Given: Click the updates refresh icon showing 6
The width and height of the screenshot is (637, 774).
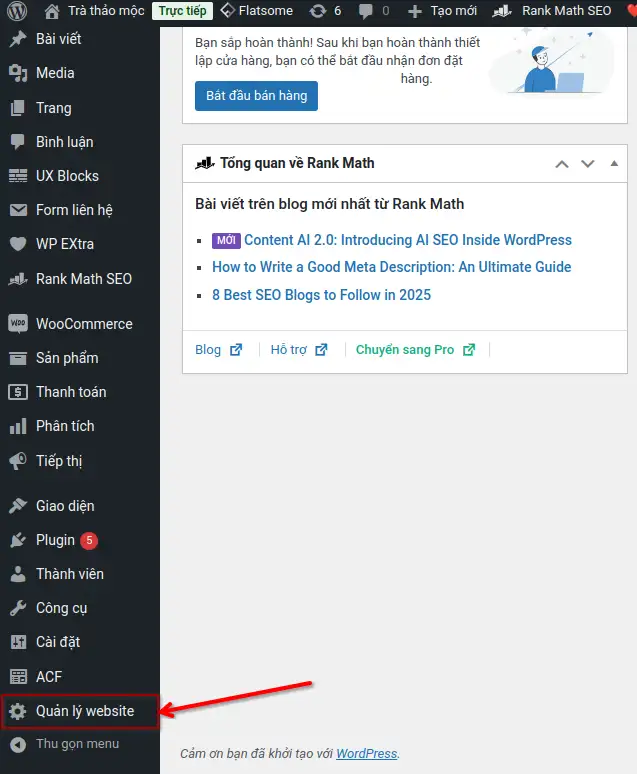Looking at the screenshot, I should tap(318, 11).
